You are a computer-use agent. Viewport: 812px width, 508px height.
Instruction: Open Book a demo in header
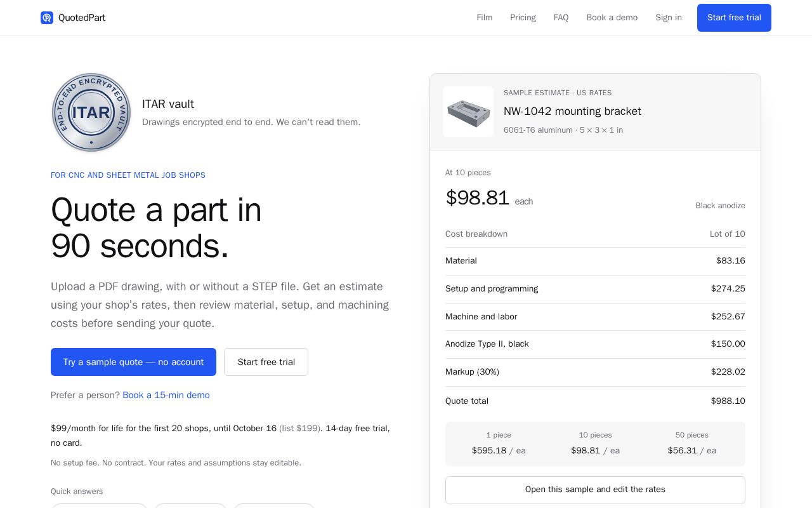pyautogui.click(x=612, y=18)
